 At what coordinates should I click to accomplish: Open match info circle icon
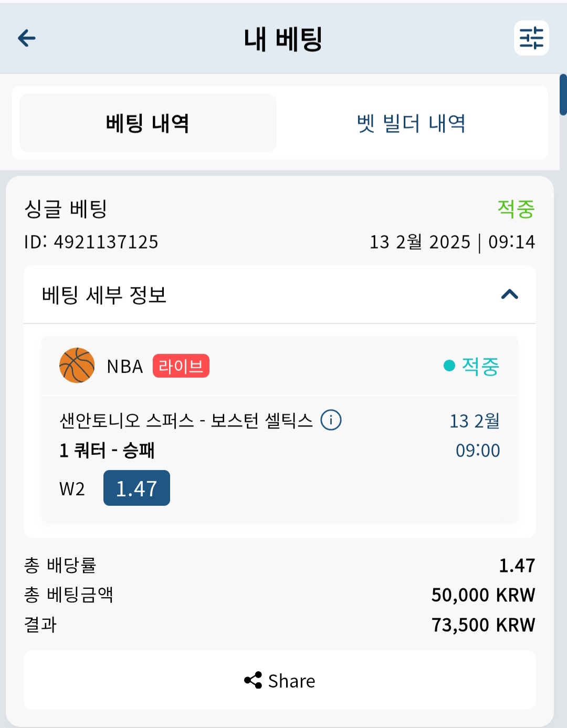coord(331,420)
